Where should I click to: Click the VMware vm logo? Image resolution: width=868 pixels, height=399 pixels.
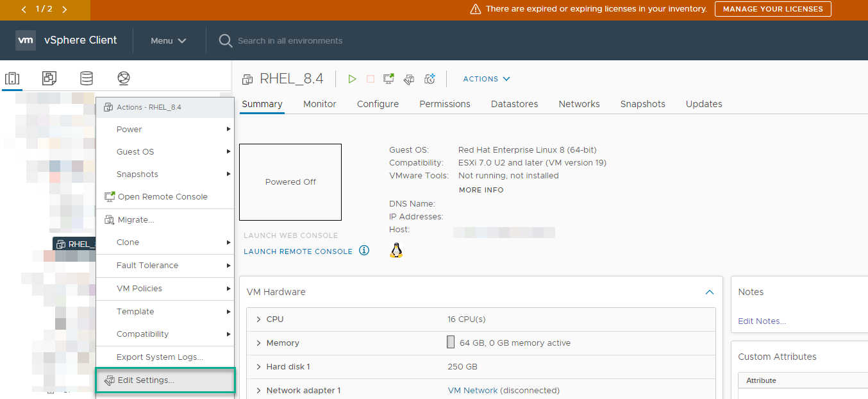[x=26, y=40]
